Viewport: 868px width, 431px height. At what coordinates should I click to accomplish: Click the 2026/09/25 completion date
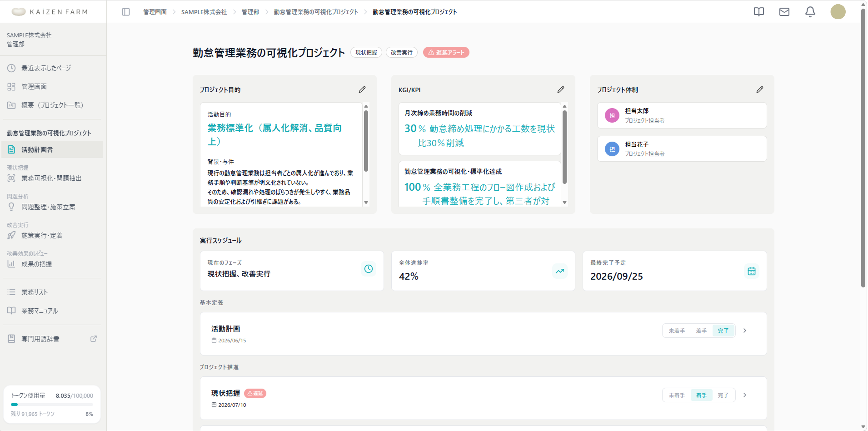pyautogui.click(x=616, y=276)
